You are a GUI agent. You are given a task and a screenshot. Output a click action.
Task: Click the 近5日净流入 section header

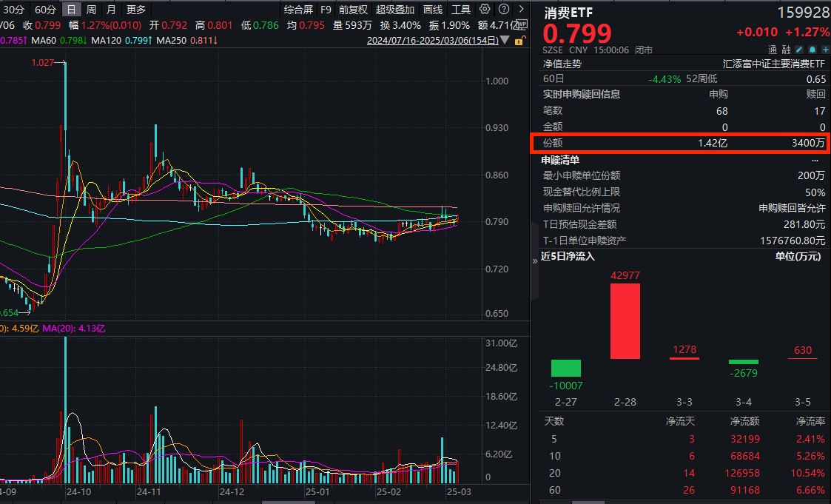pyautogui.click(x=568, y=257)
